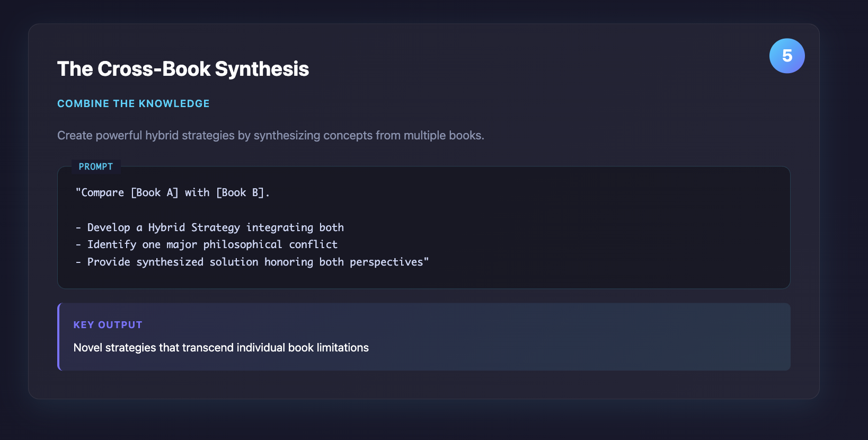Click the [Book A] placeholder
The image size is (868, 440).
(x=154, y=192)
